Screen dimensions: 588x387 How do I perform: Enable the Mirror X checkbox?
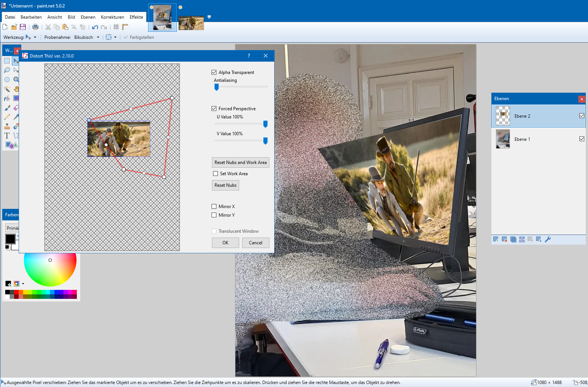[214, 207]
